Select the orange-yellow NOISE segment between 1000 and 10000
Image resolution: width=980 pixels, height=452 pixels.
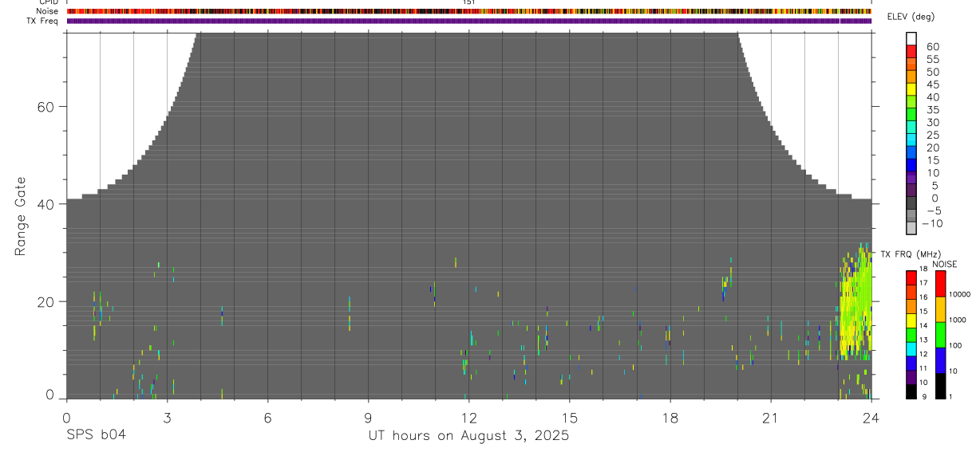pyautogui.click(x=940, y=309)
